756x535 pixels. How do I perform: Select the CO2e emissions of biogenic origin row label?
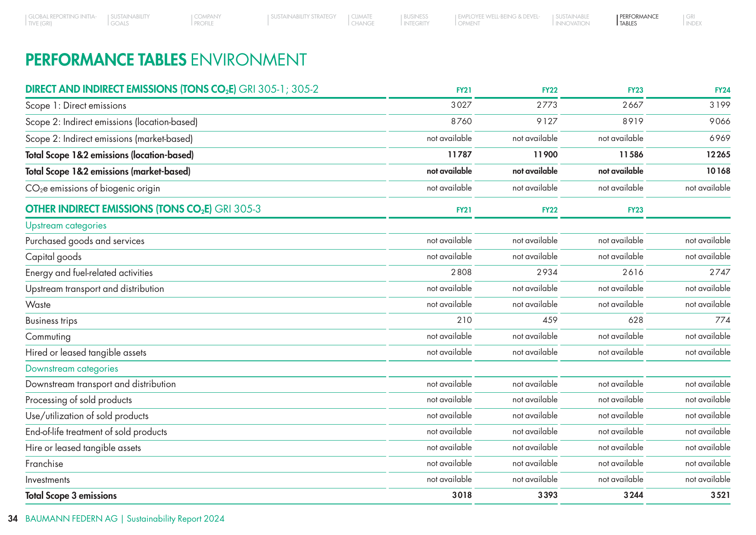point(93,188)
